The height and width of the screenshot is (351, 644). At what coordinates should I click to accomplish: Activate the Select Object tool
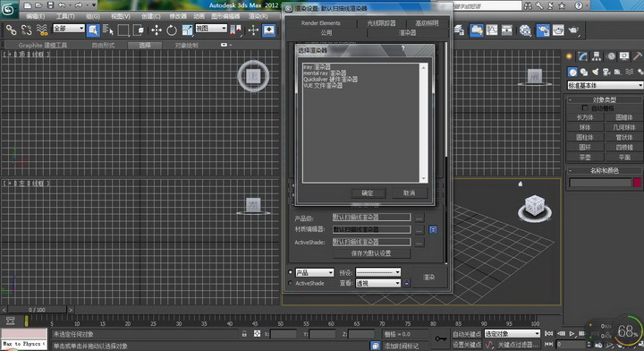tap(93, 30)
